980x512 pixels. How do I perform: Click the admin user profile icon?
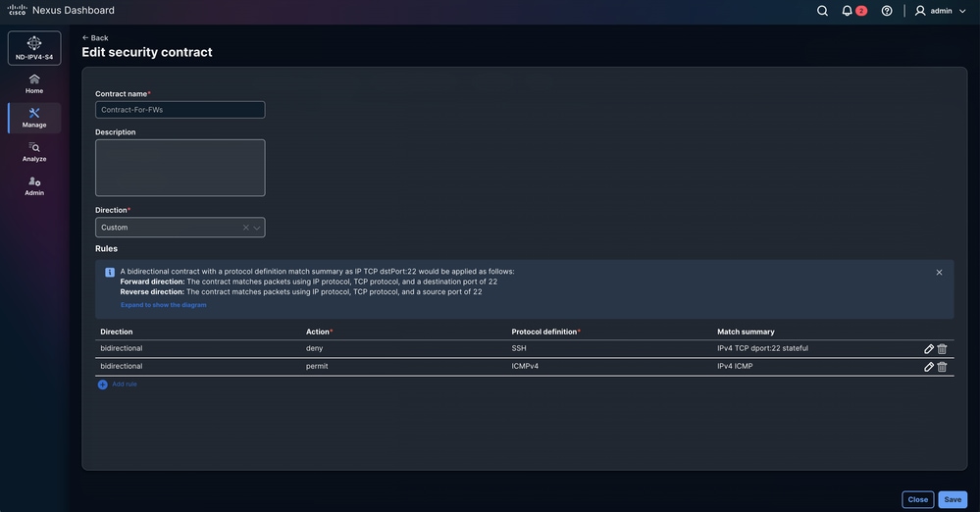click(920, 11)
